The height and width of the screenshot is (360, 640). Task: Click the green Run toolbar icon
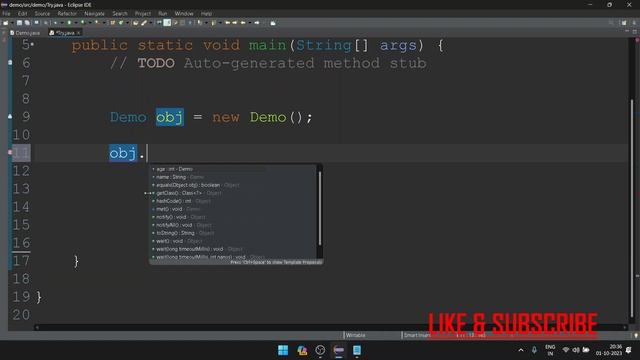(x=69, y=23)
